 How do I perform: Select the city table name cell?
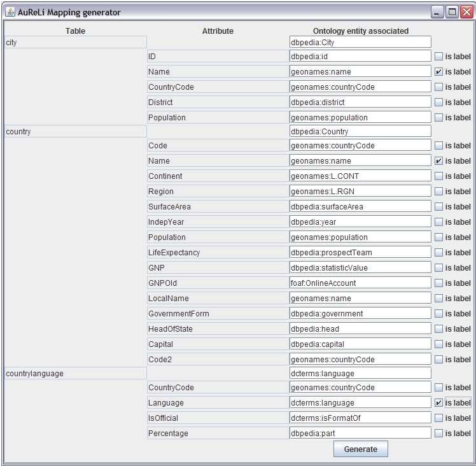pos(75,43)
